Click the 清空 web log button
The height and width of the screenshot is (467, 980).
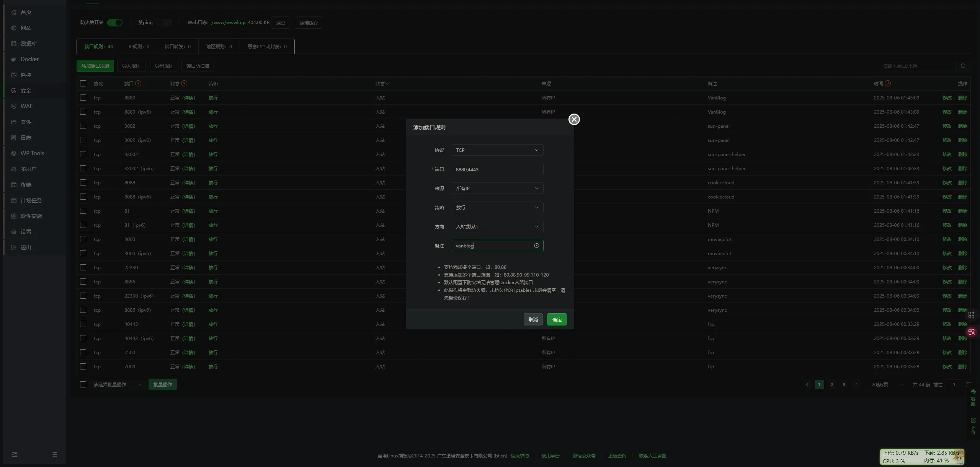click(281, 23)
